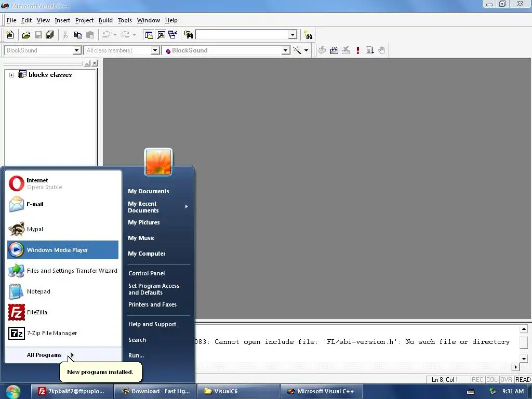Launch Files and Settings Transfer Wizard
Screen dimensions: 532x399
pyautogui.click(x=63, y=270)
